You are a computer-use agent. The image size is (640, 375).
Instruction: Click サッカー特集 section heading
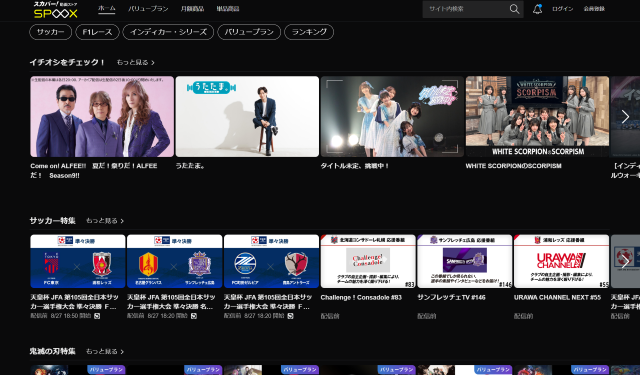pos(52,221)
